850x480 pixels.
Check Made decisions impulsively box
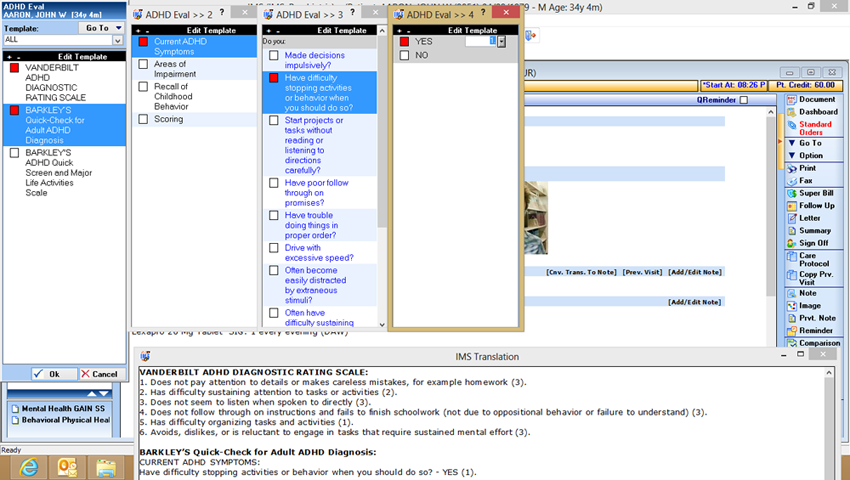(x=274, y=55)
